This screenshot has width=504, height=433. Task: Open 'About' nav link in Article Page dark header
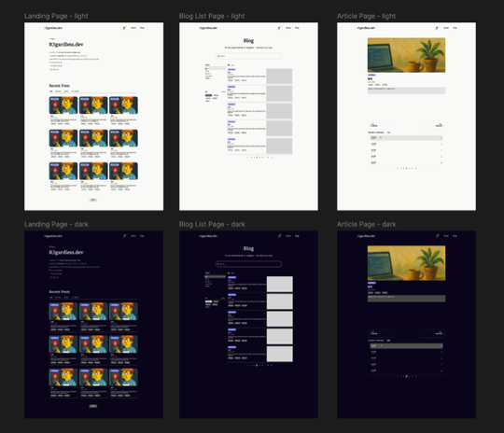tap(446, 236)
